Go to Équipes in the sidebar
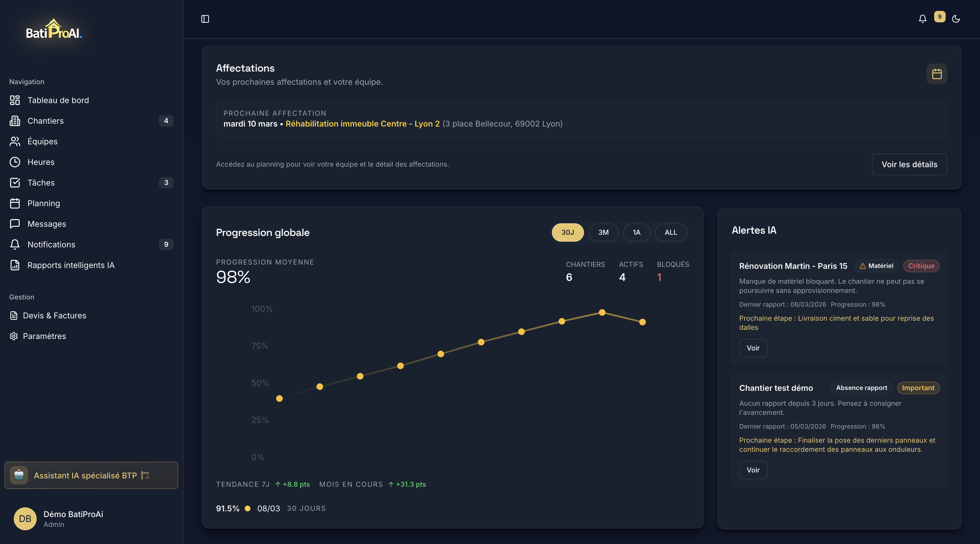980x544 pixels. coord(43,141)
